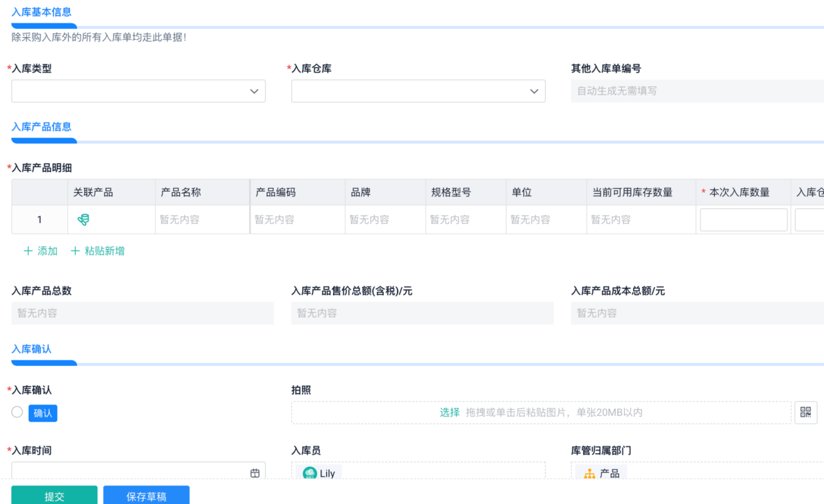The height and width of the screenshot is (504, 824).
Task: Open QR code scanner beside photo upload
Action: [805, 413]
